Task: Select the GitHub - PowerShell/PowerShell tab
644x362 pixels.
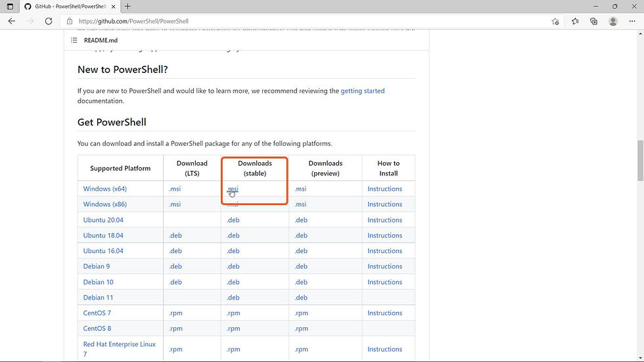Action: pyautogui.click(x=70, y=7)
